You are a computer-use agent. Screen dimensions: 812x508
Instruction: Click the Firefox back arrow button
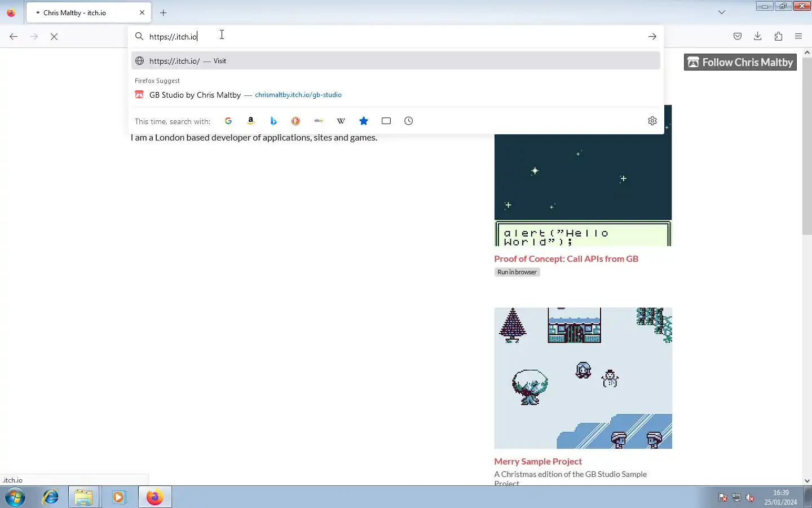pos(14,36)
